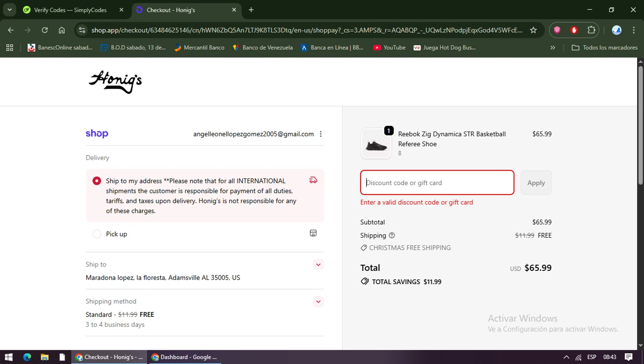Screen dimensions: 644x364
Task: Click the address bar URL
Action: point(307,30)
